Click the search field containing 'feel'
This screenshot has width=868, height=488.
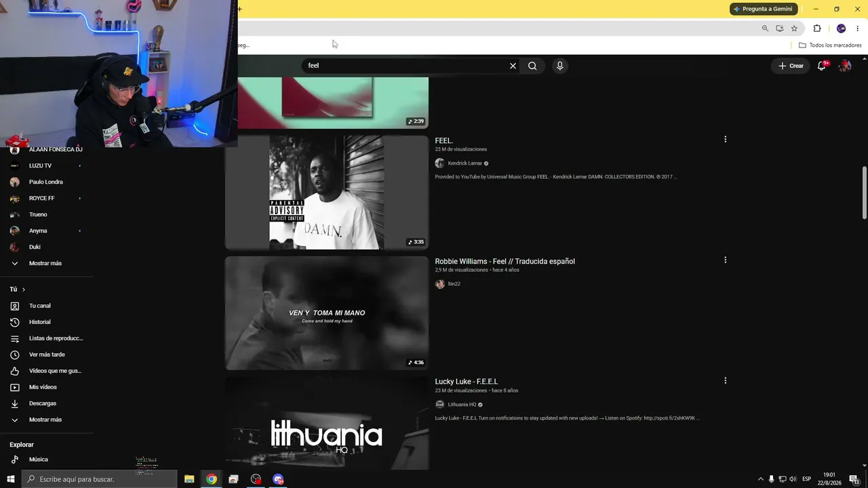pyautogui.click(x=406, y=66)
